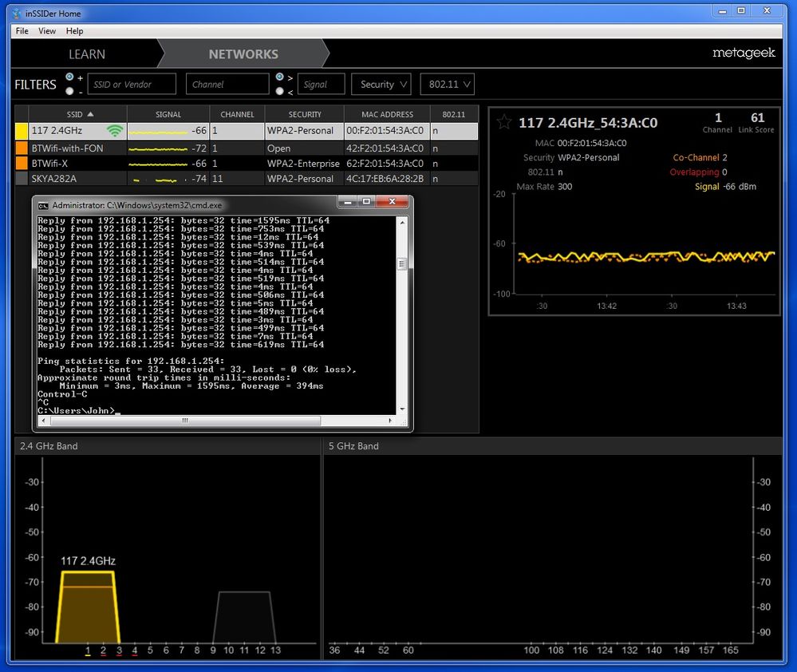Click the gray swatch for SKYA282A

[x=22, y=179]
